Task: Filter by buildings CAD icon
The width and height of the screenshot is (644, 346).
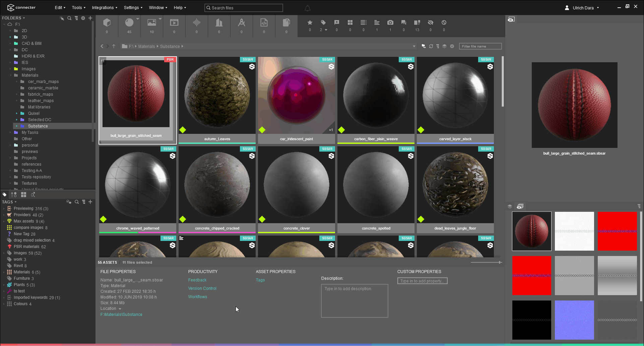Action: pos(219,22)
